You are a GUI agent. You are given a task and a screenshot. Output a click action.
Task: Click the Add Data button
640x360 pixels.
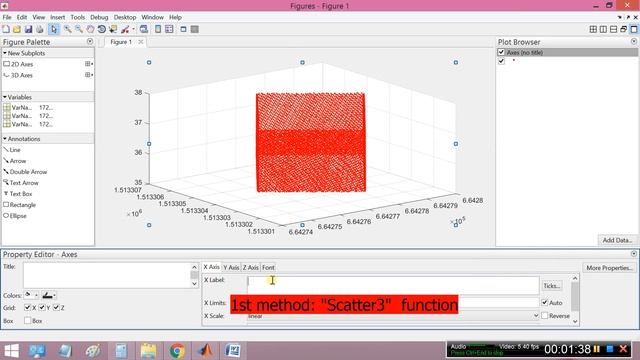tap(617, 240)
